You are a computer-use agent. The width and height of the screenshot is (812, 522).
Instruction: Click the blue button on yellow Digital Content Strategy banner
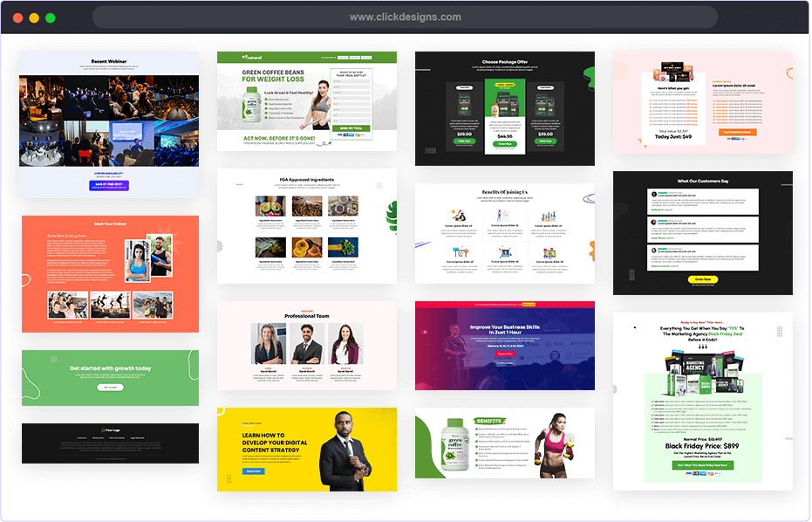point(253,470)
